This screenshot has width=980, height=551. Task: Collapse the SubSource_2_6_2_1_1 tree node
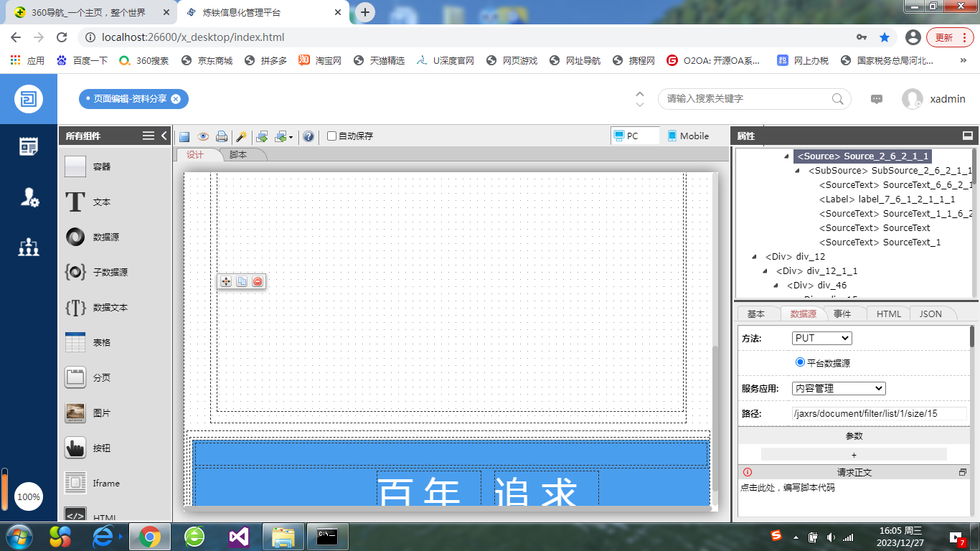pyautogui.click(x=798, y=171)
